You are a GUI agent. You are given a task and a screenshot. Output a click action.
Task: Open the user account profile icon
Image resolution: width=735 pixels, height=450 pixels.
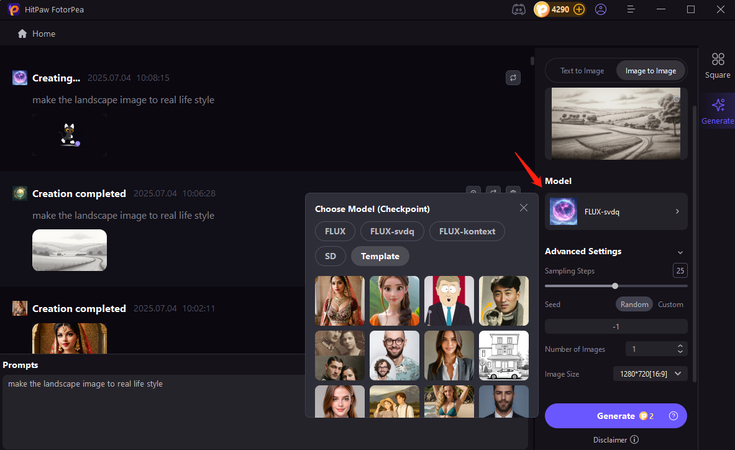pos(600,9)
